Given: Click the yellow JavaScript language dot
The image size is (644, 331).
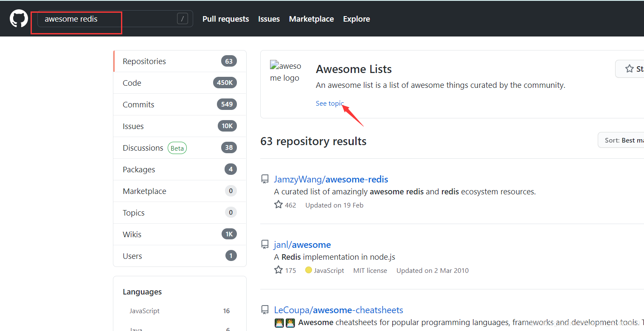Looking at the screenshot, I should tap(309, 270).
